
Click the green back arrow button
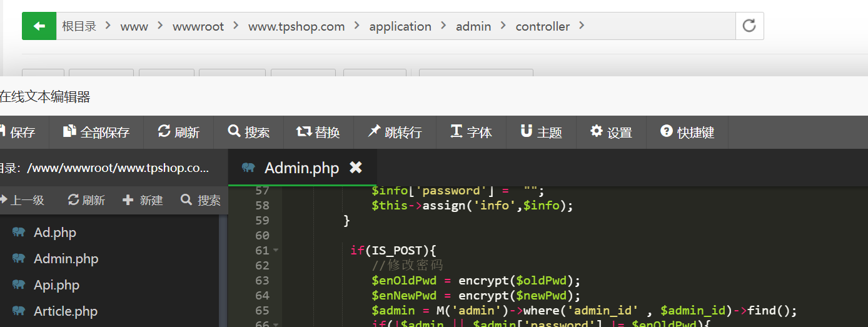point(39,26)
